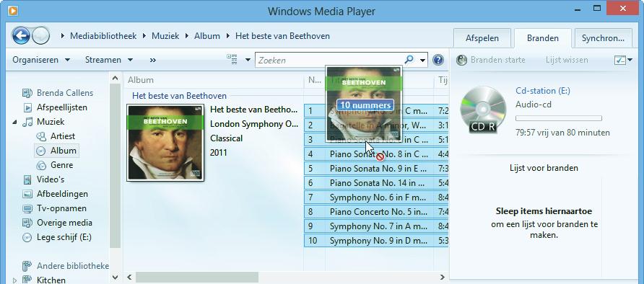Image resolution: width=644 pixels, height=284 pixels.
Task: Click the Overige media icon
Action: coord(27,223)
